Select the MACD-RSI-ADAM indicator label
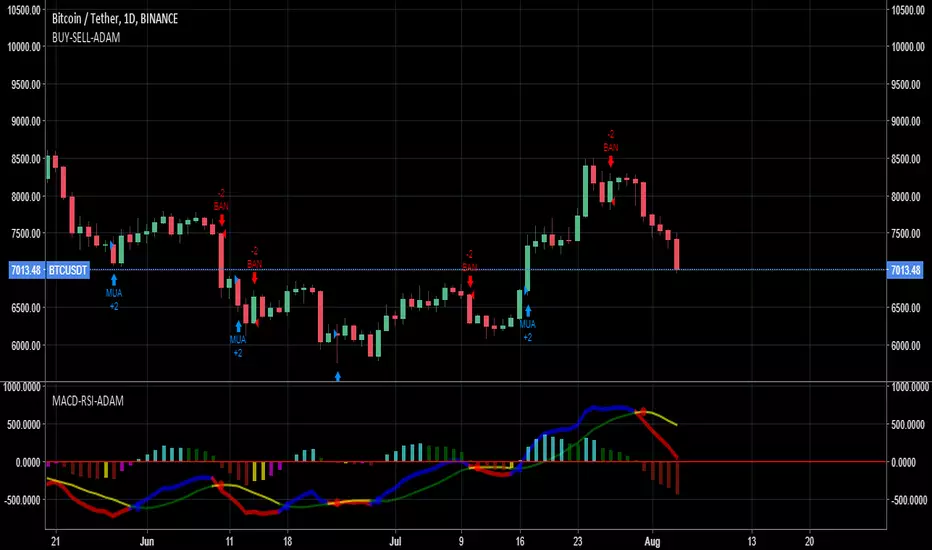This screenshot has height=550, width=932. (x=88, y=401)
